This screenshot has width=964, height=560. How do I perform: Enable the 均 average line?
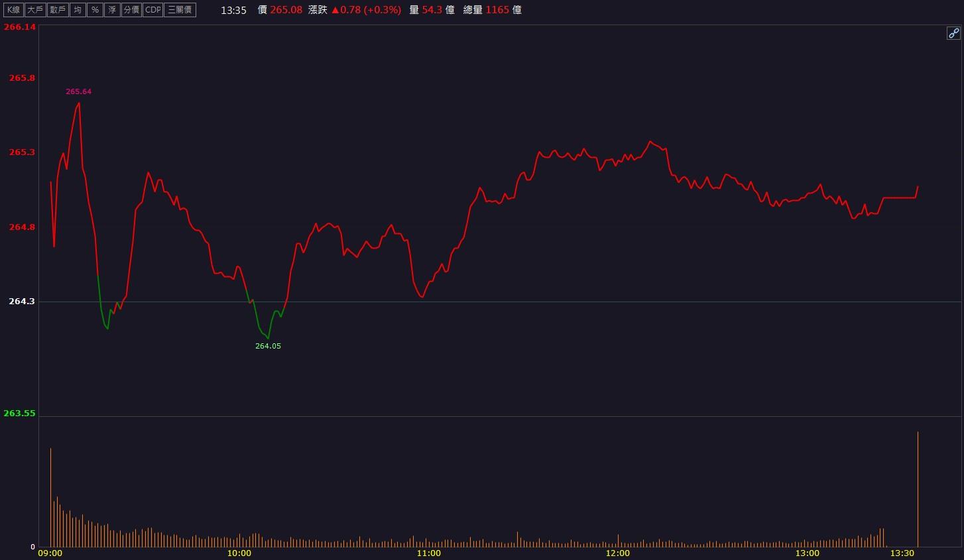coord(78,10)
